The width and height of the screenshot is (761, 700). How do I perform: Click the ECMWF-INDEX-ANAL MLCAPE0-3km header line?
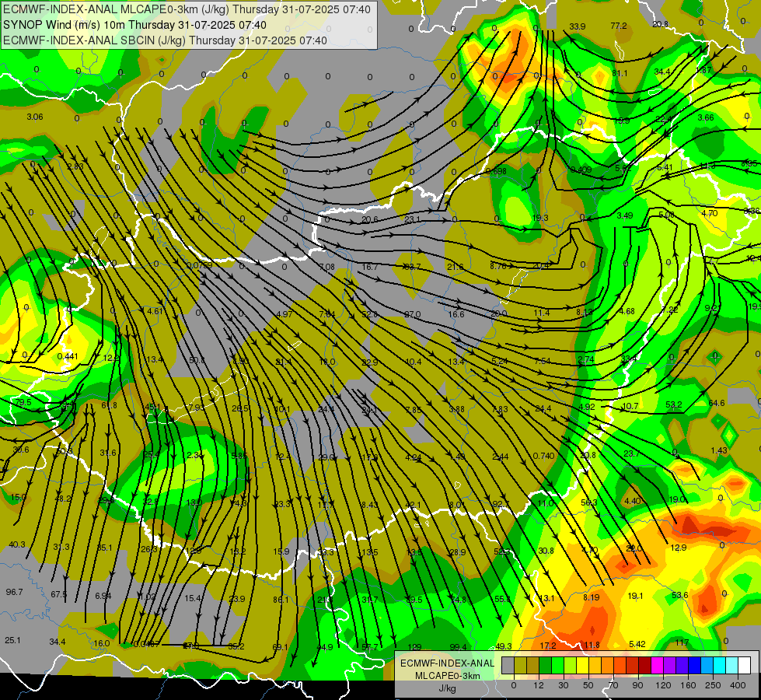pyautogui.click(x=187, y=9)
